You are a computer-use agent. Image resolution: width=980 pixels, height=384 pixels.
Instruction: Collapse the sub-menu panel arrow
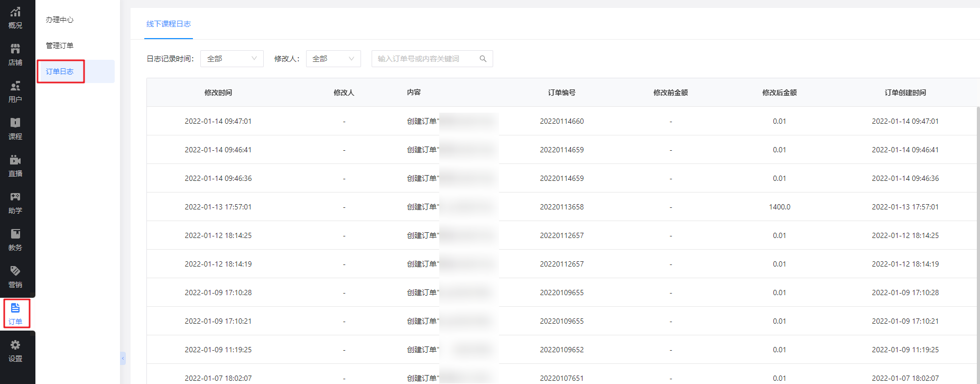[123, 359]
